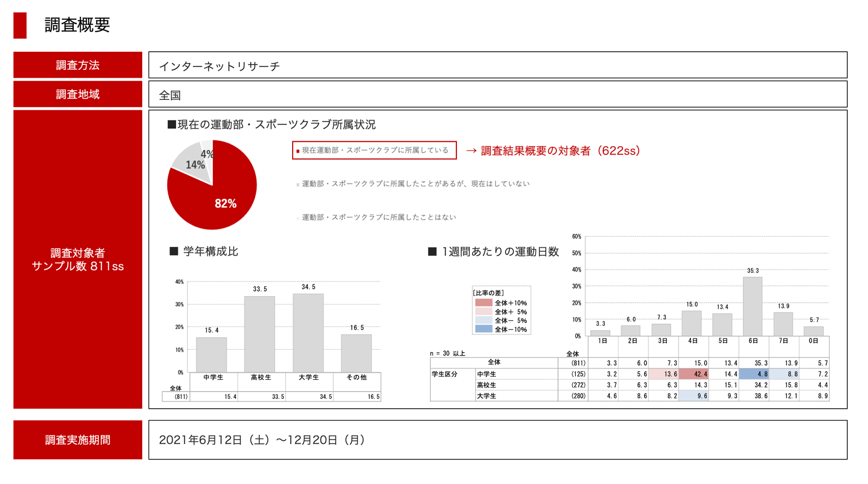868x484 pixels.
Task: Click the black square icon before 学年構成比
Action: [173, 251]
